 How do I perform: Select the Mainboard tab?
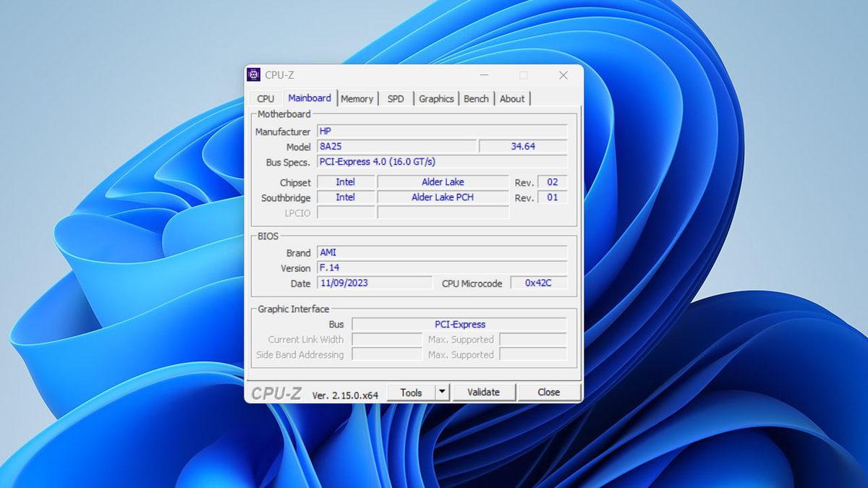tap(310, 98)
